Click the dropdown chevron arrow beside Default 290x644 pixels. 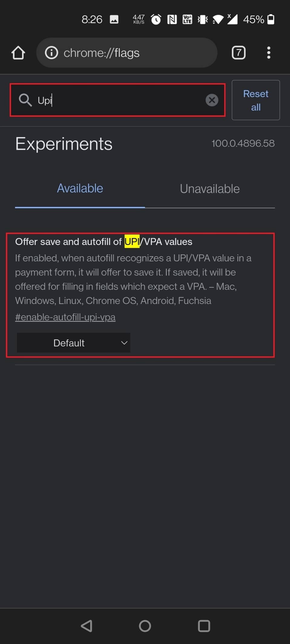tap(124, 343)
